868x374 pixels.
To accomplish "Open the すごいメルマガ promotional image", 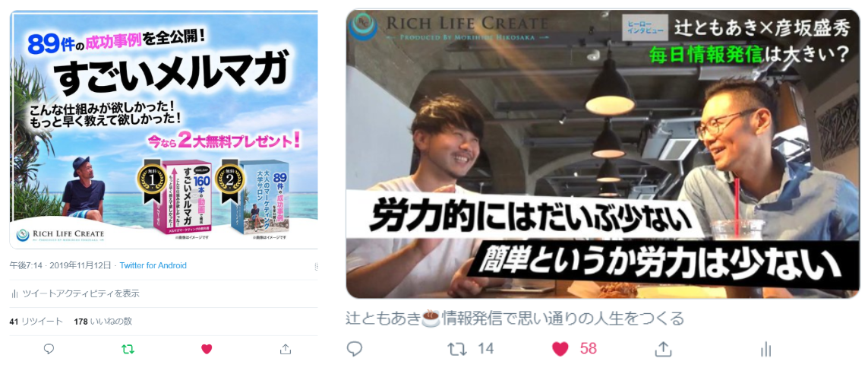I will click(164, 130).
